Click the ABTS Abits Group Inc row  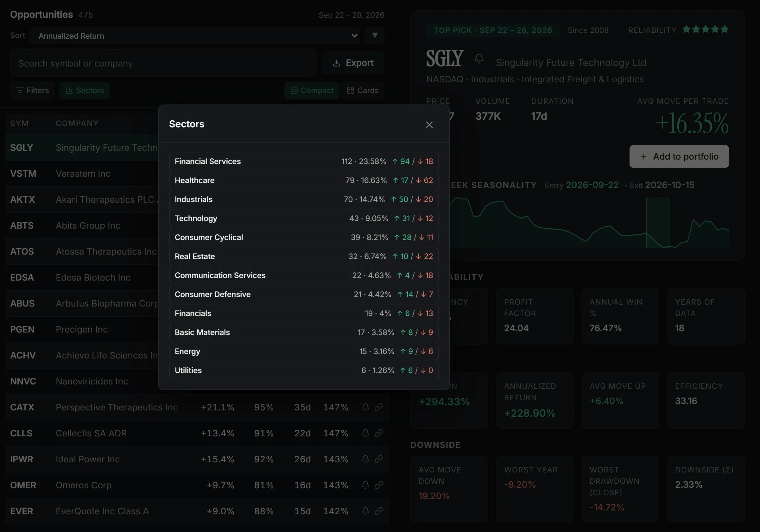click(x=82, y=225)
